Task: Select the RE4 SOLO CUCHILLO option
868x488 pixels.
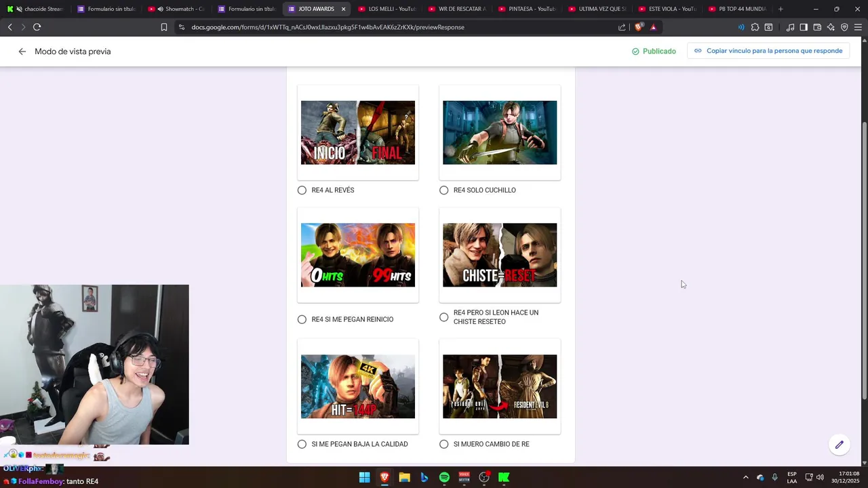Action: (444, 190)
